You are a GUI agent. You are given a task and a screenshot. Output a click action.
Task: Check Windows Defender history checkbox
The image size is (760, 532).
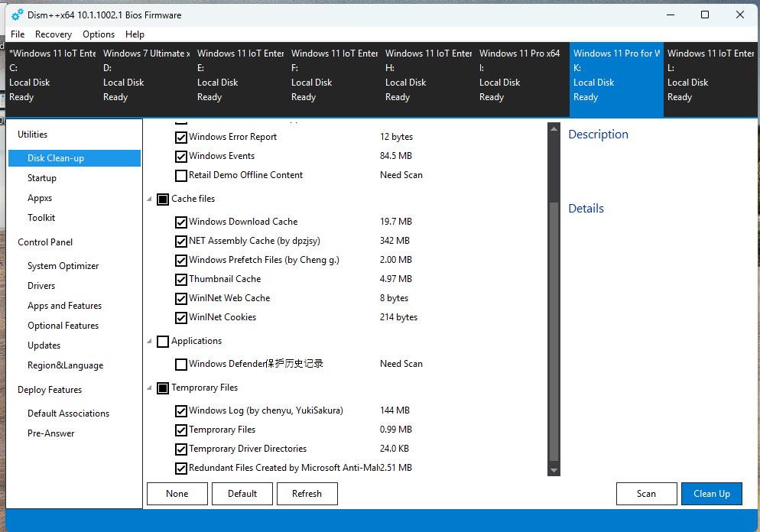coord(181,365)
